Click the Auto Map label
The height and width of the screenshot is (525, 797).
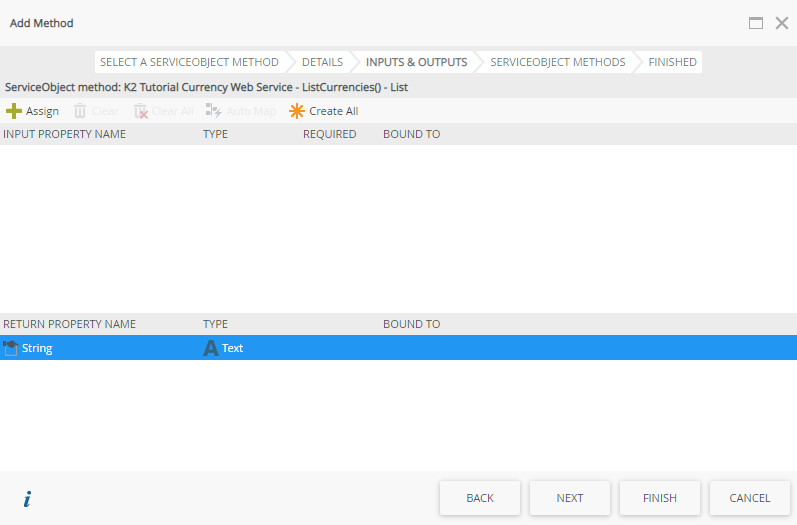tap(251, 111)
